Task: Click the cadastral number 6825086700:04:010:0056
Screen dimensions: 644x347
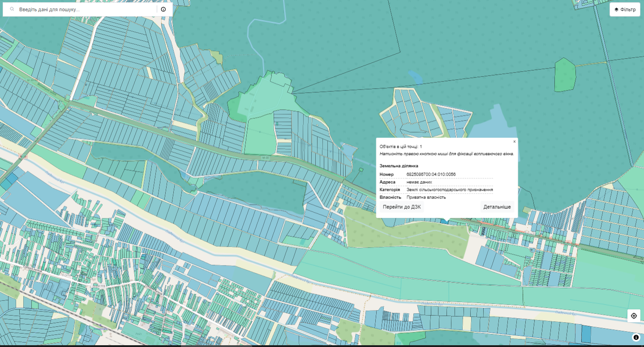Action: pos(431,174)
